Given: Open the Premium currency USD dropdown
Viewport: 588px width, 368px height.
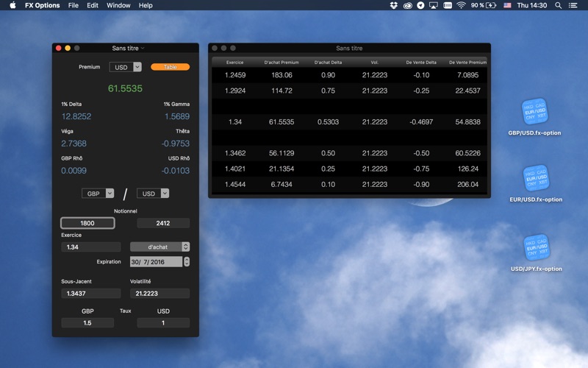Looking at the screenshot, I should pos(125,67).
